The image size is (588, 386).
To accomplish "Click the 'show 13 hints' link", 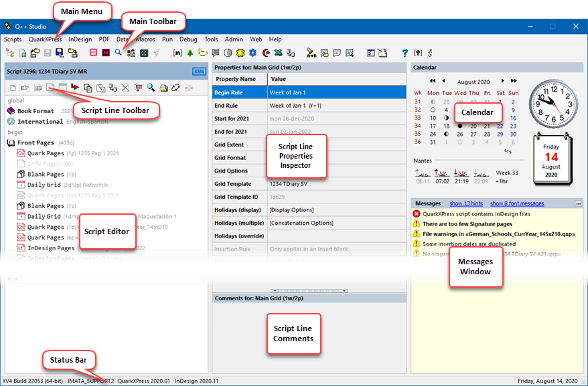I will tap(466, 203).
